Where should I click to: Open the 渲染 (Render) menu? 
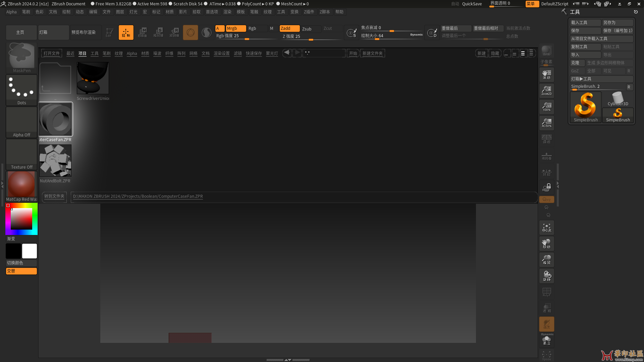pos(227,12)
